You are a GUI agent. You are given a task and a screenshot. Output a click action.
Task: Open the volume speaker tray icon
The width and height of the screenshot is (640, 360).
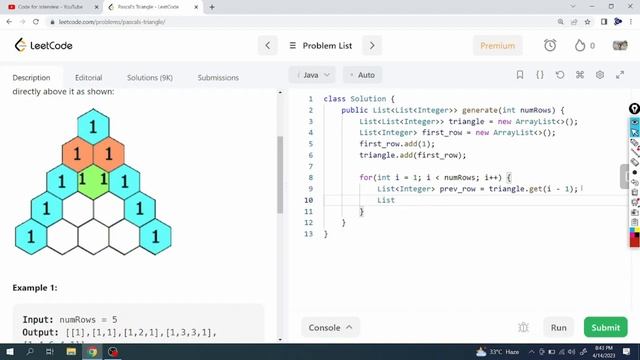coord(571,351)
